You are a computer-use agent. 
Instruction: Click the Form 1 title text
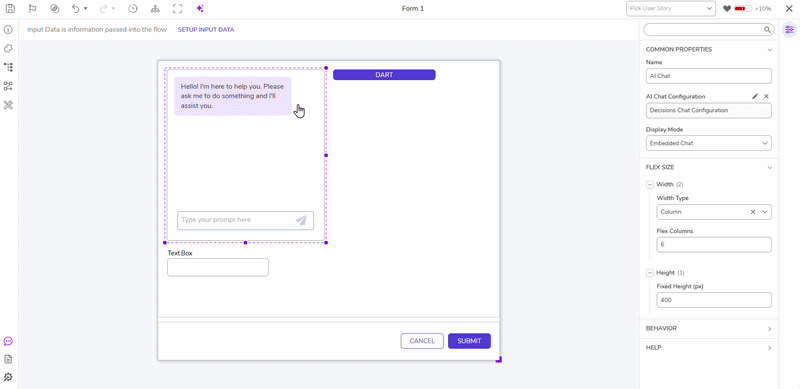pyautogui.click(x=413, y=9)
